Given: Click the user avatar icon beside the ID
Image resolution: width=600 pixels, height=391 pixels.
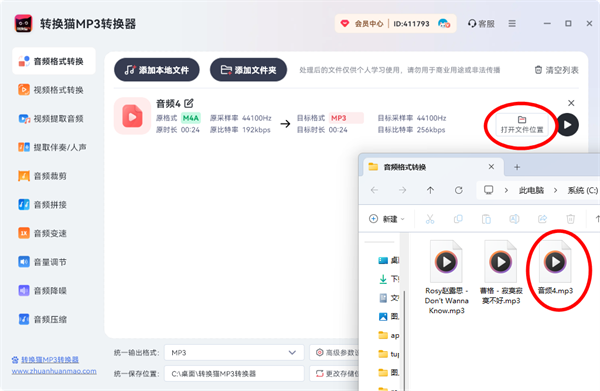Looking at the screenshot, I should (x=444, y=24).
